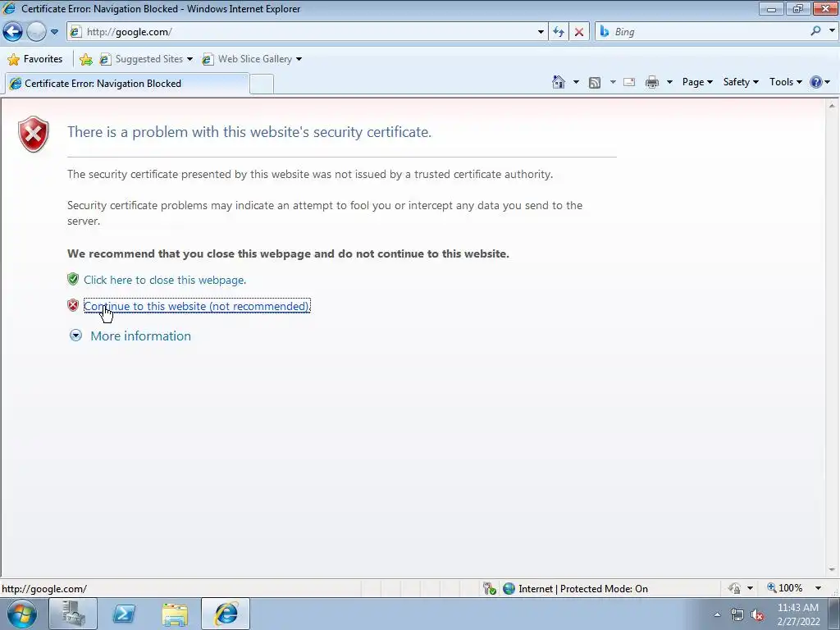Image resolution: width=840 pixels, height=630 pixels.
Task: Open the search provider dropdown arrow
Action: click(x=832, y=31)
